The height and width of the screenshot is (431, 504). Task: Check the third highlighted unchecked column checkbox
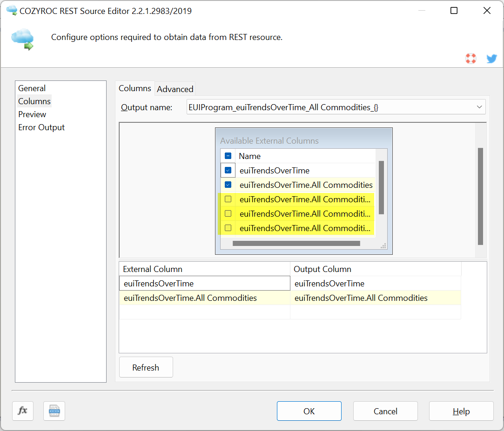tap(228, 228)
